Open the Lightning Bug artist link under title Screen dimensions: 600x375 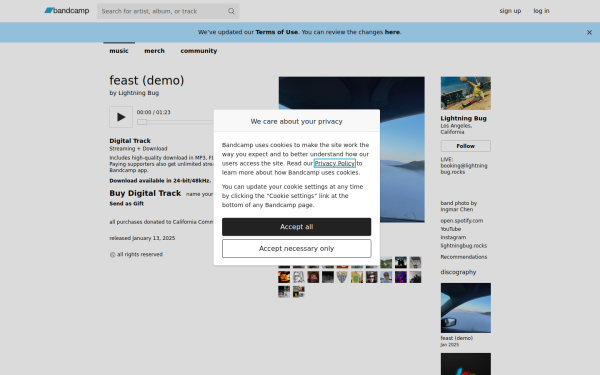[139, 93]
